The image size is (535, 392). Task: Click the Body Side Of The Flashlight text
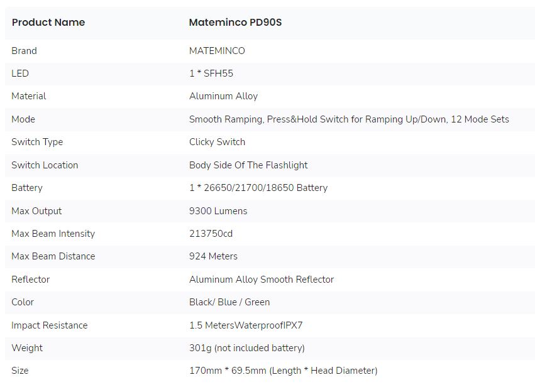tap(248, 165)
